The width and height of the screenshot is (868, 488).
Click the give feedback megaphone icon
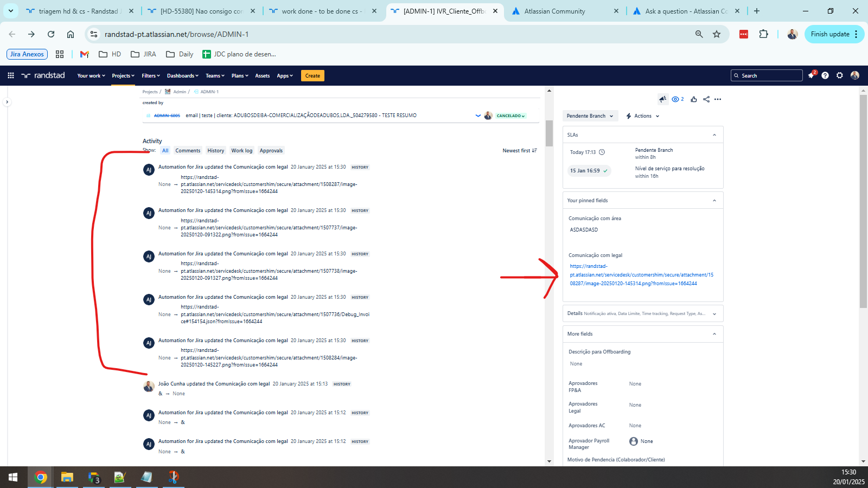[x=662, y=99]
